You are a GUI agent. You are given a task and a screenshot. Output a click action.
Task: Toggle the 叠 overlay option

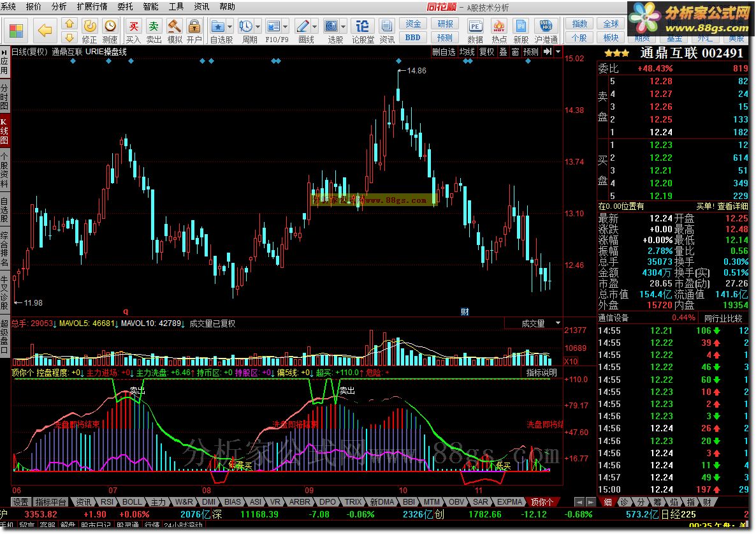(x=503, y=52)
